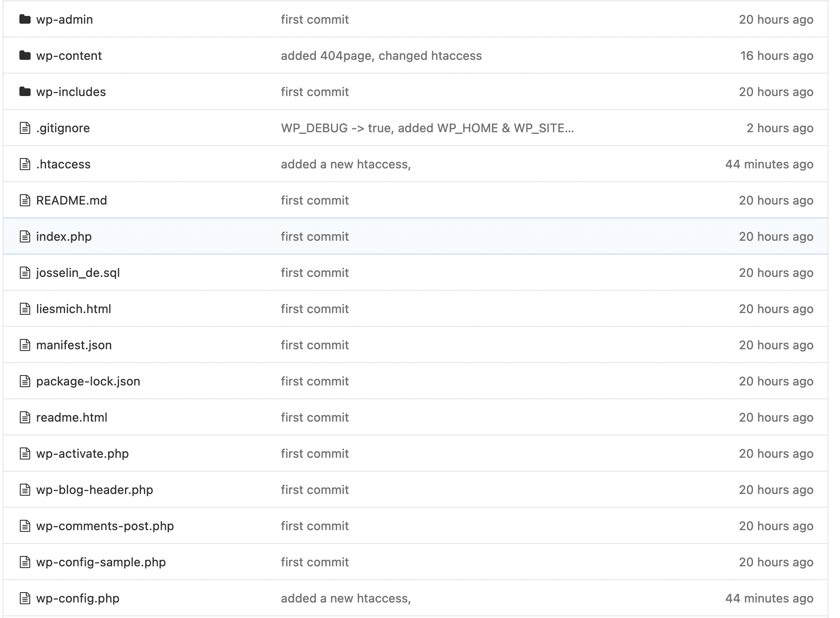Click the .htaccess file icon
Screen dimensions: 840x618
pos(25,164)
